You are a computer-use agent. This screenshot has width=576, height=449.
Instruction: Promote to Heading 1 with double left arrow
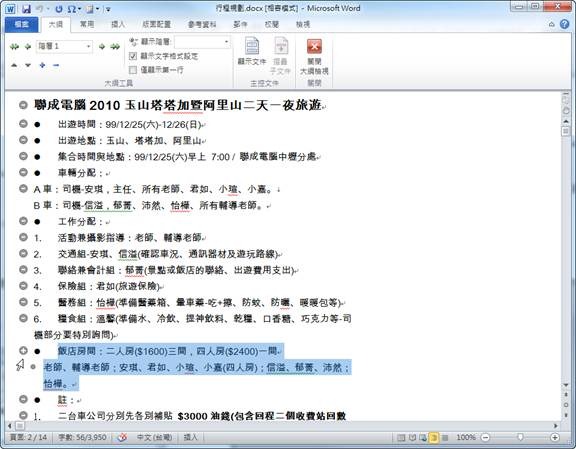point(14,47)
